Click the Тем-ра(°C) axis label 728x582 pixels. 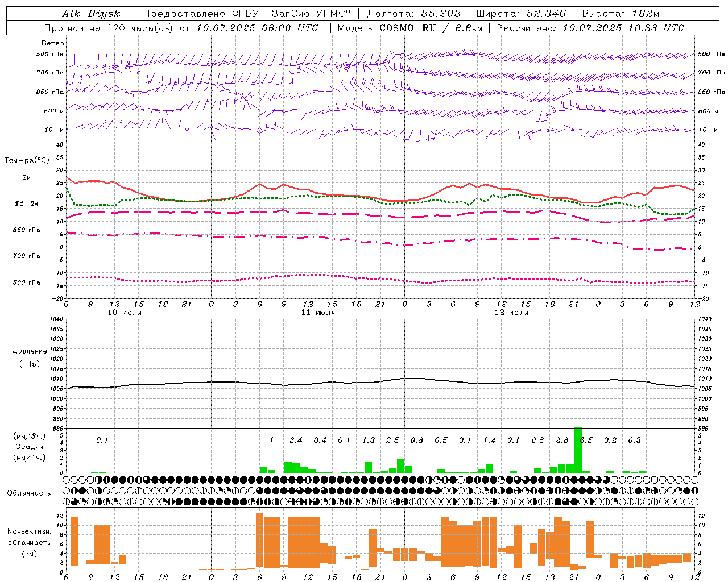[x=27, y=161]
